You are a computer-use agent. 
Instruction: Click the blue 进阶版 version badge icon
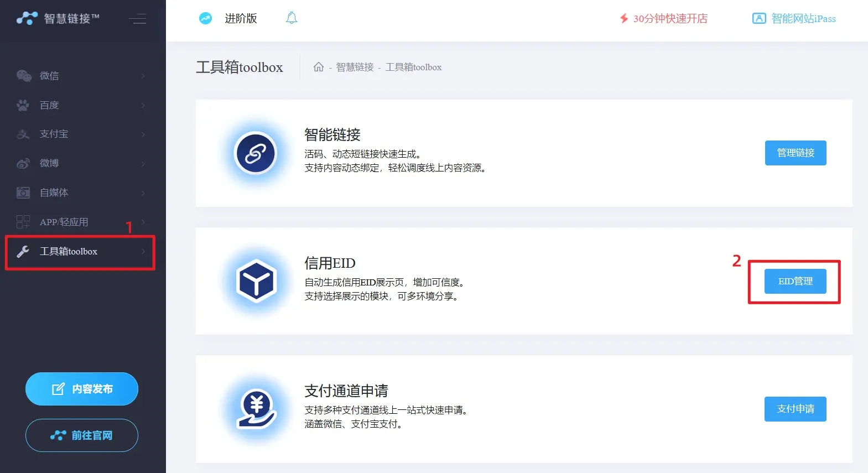point(205,18)
